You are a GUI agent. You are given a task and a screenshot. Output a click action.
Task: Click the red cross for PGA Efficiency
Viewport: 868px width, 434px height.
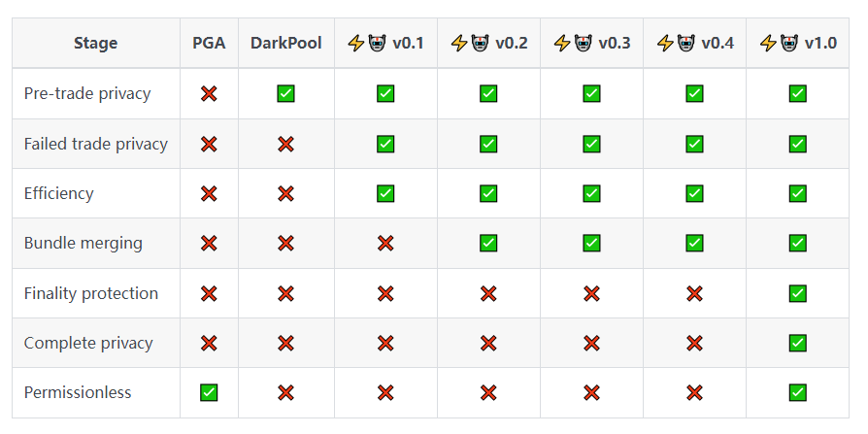[209, 193]
